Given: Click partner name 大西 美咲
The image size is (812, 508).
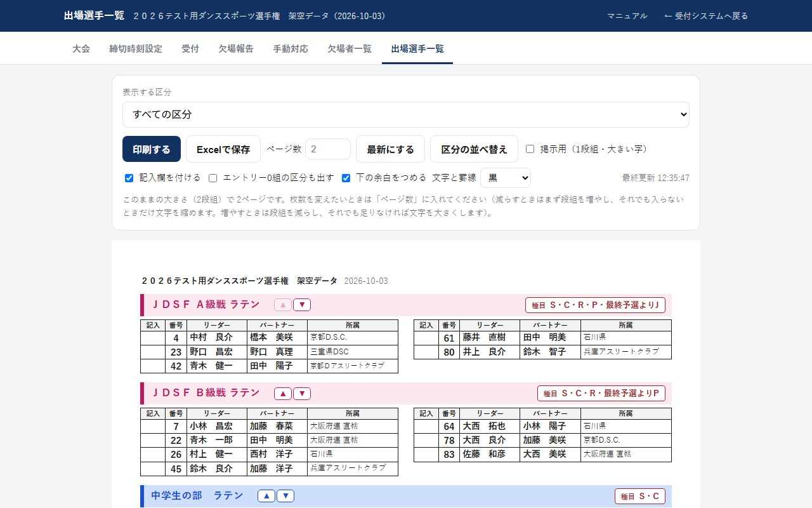Looking at the screenshot, I should pyautogui.click(x=544, y=455).
